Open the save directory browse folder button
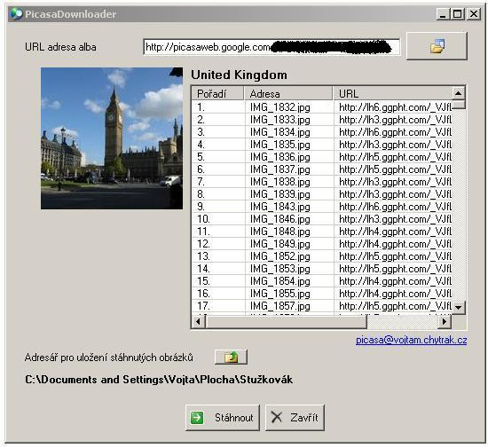The width and height of the screenshot is (488, 448). click(x=231, y=357)
